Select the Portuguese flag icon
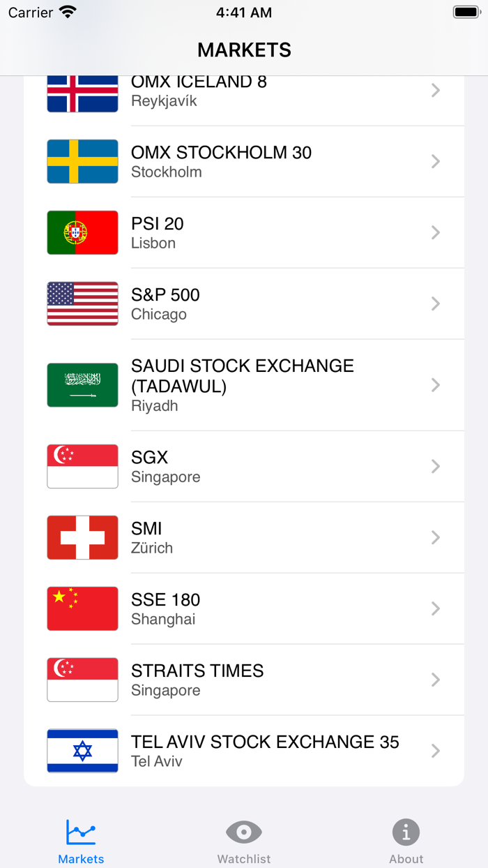 tap(82, 232)
